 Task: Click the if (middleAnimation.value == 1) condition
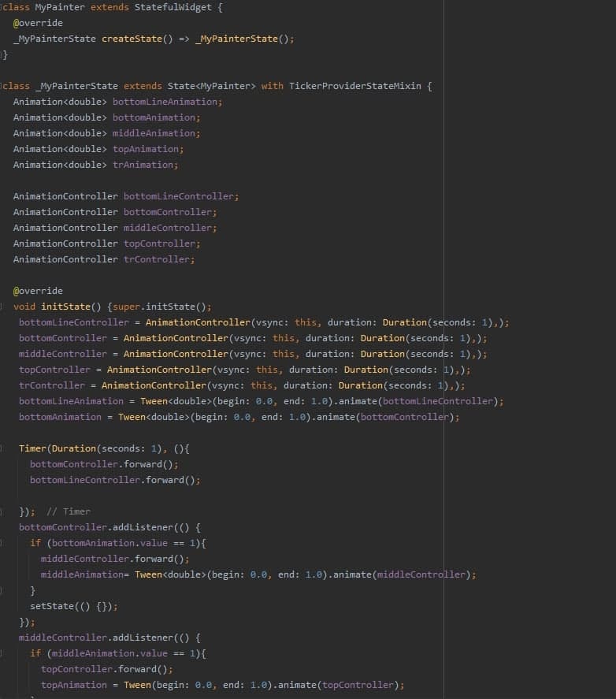[117, 653]
